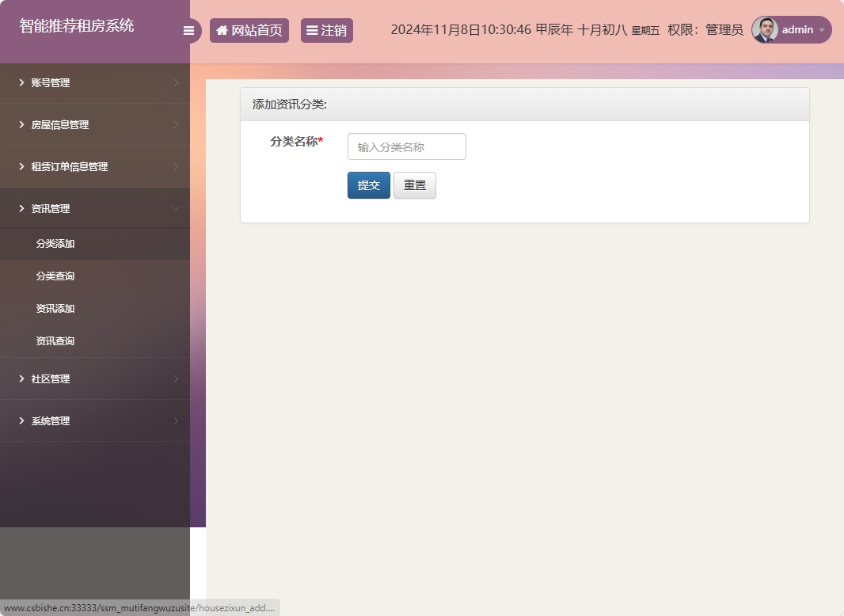Click the 添加资讯分类 panel heading

point(290,105)
